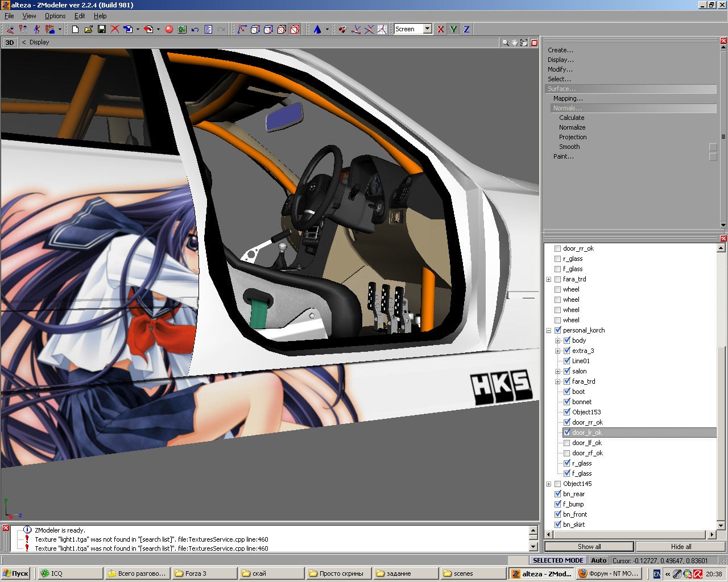728x582 pixels.
Task: Open dropdown arrow next to pivot cone
Action: tap(327, 29)
